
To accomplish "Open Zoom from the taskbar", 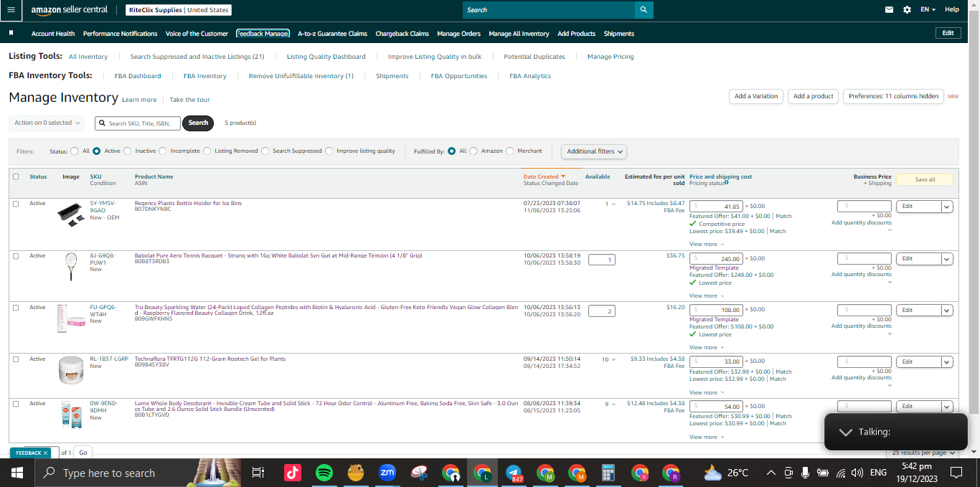I will (387, 473).
